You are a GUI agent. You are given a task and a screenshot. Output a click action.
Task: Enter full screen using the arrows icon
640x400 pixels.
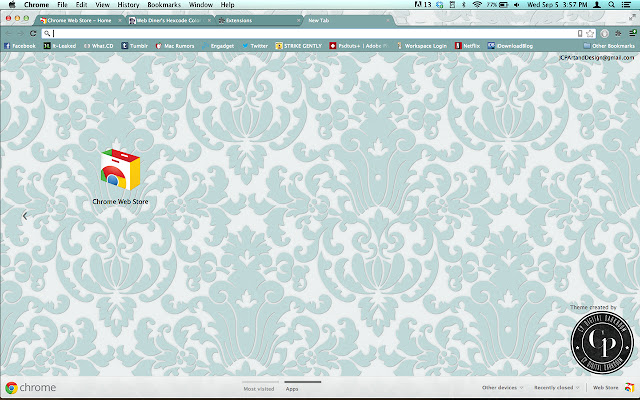[x=632, y=17]
